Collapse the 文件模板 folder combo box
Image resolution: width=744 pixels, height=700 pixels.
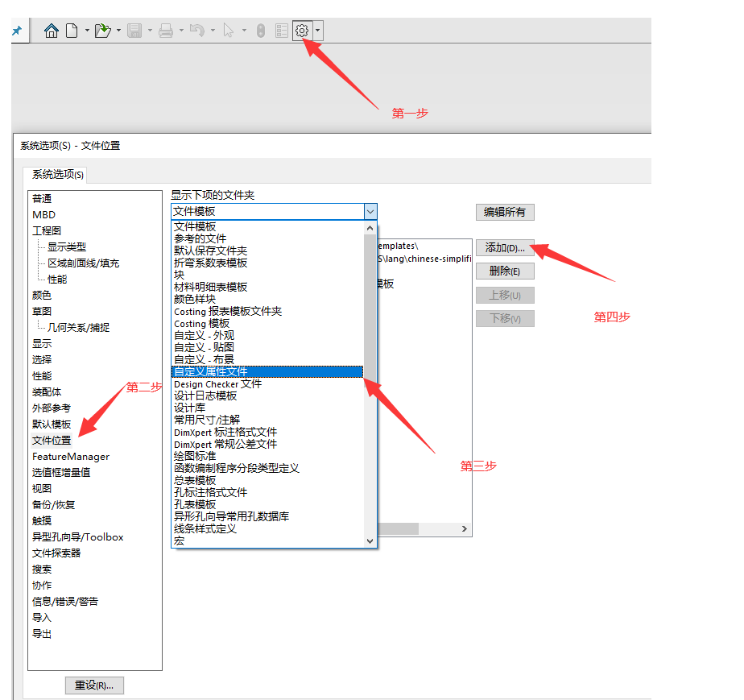[370, 211]
